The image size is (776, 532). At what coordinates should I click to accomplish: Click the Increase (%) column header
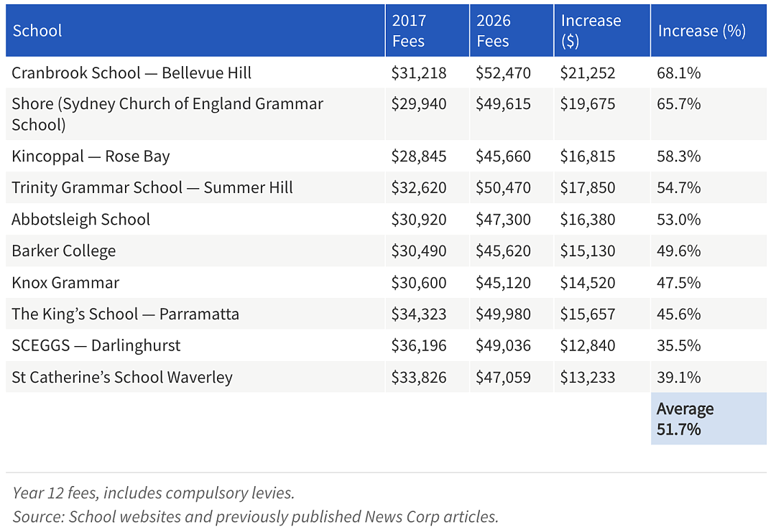[708, 31]
